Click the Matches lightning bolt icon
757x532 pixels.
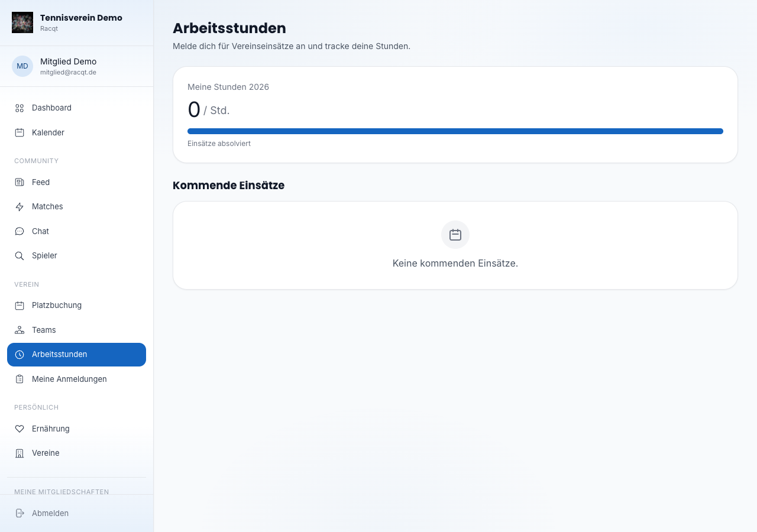click(20, 207)
